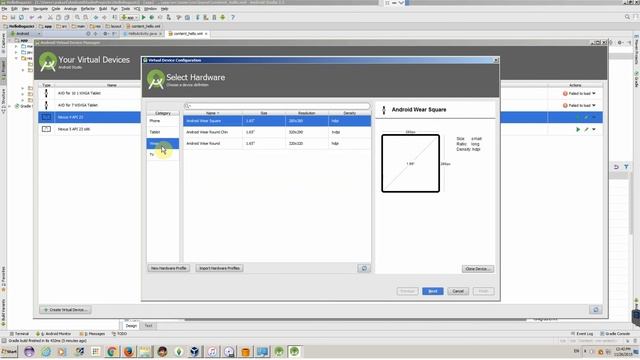Click the Clone Device button
The width and height of the screenshot is (640, 360).
478,269
